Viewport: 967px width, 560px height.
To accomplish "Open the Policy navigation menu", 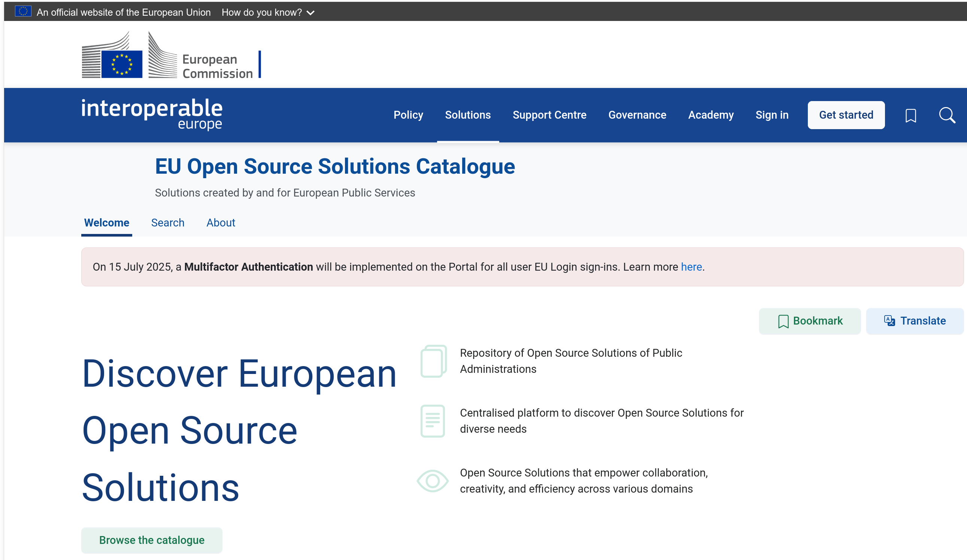I will (x=408, y=115).
